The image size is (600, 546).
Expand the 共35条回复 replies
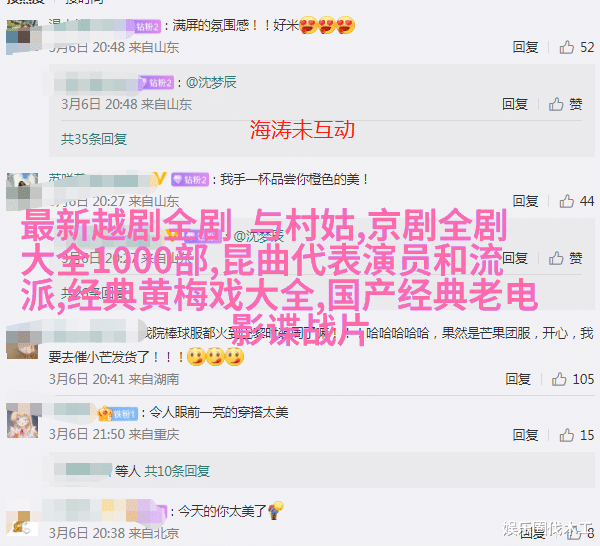[94, 139]
